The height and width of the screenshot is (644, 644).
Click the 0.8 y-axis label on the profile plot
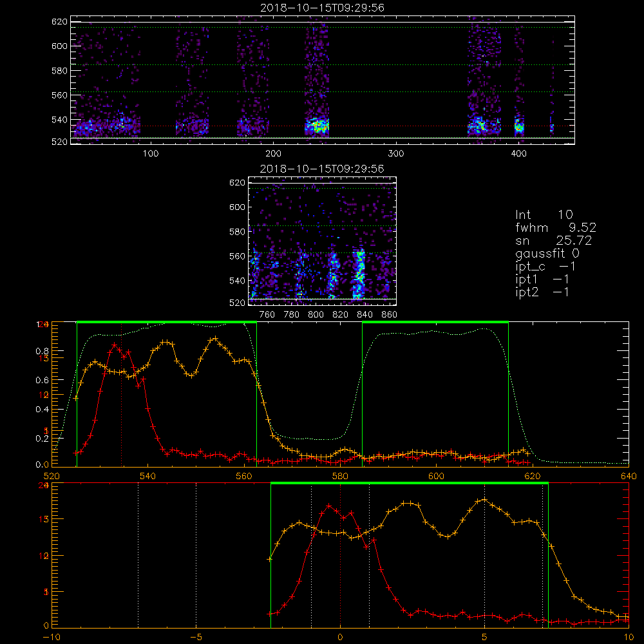point(43,351)
